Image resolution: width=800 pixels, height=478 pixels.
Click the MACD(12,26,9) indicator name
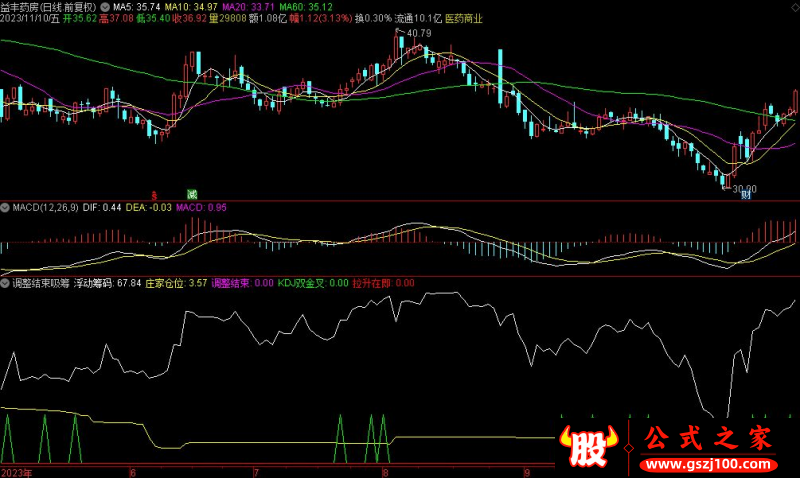[33, 208]
